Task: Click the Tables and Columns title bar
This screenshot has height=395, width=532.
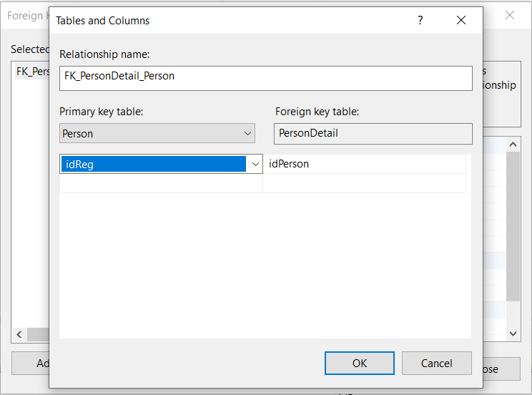Action: 215,21
